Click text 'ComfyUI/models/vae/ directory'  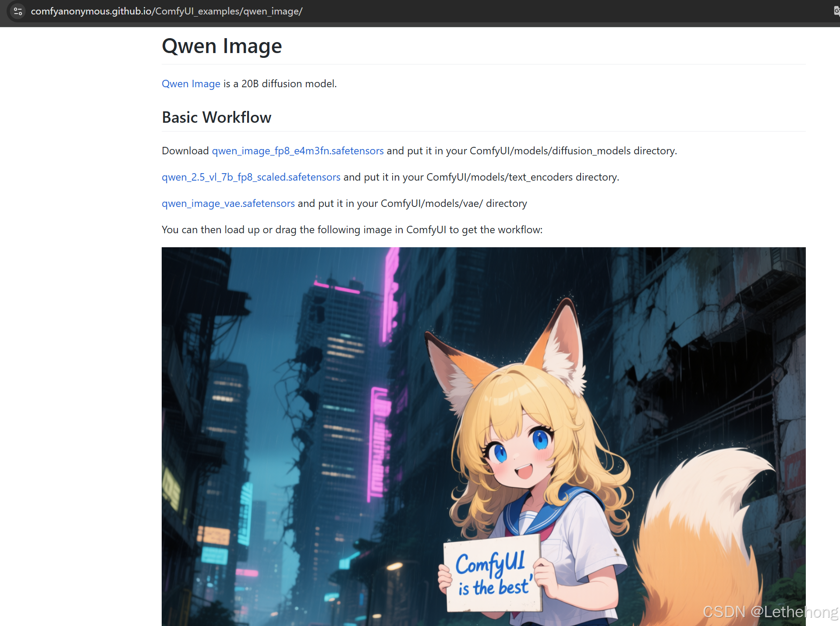point(454,203)
